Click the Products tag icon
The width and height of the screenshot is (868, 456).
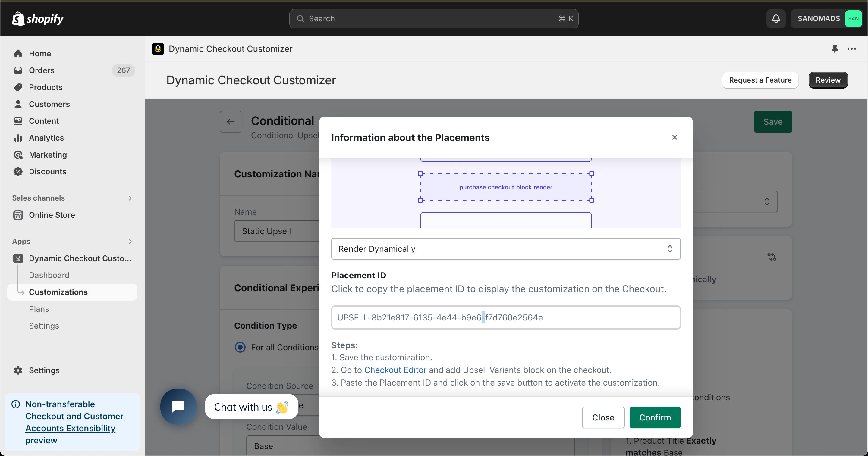[x=18, y=87]
